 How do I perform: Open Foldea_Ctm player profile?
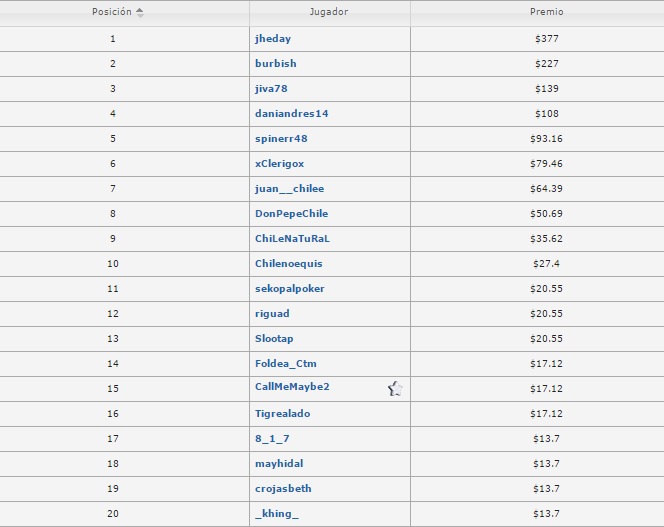point(285,364)
